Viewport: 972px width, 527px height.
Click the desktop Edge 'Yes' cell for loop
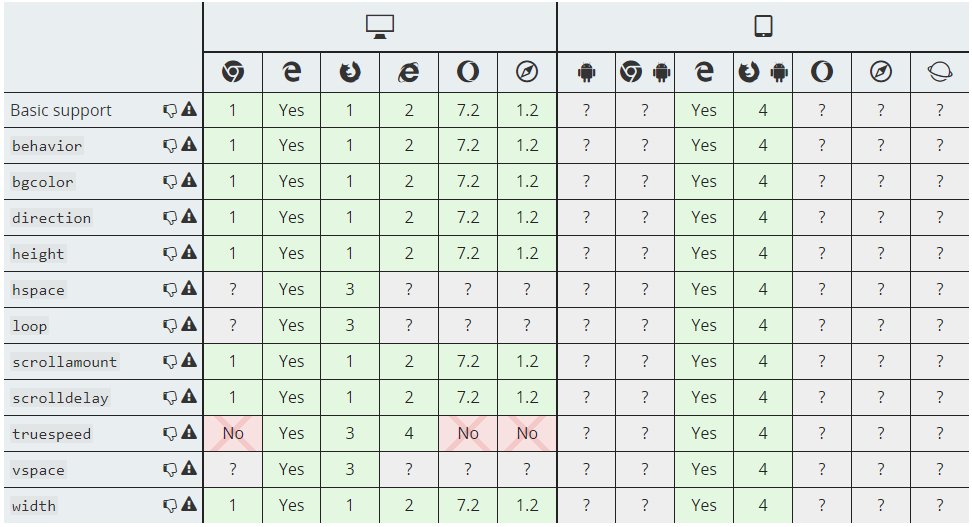click(x=291, y=325)
